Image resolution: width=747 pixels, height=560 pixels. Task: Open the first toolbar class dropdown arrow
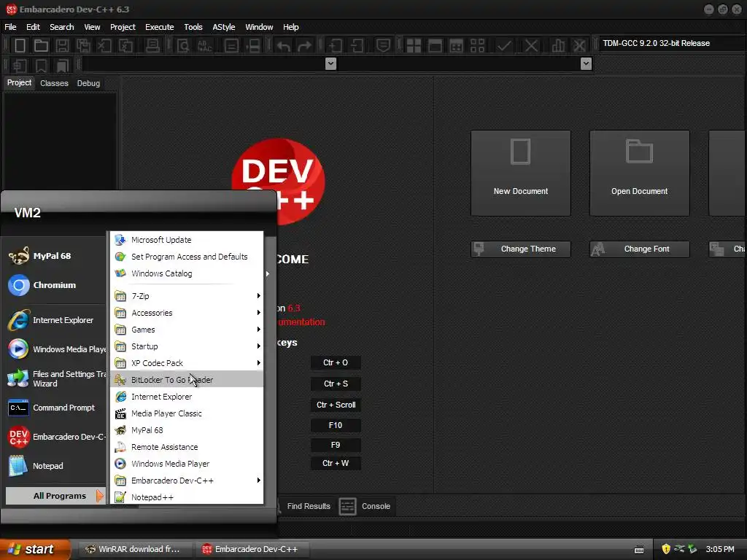click(330, 63)
